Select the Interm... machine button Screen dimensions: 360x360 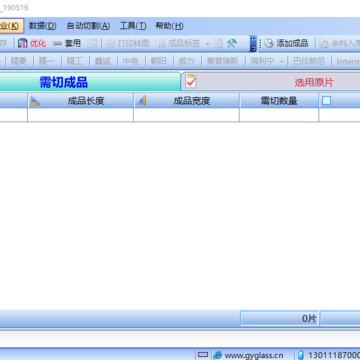click(347, 61)
